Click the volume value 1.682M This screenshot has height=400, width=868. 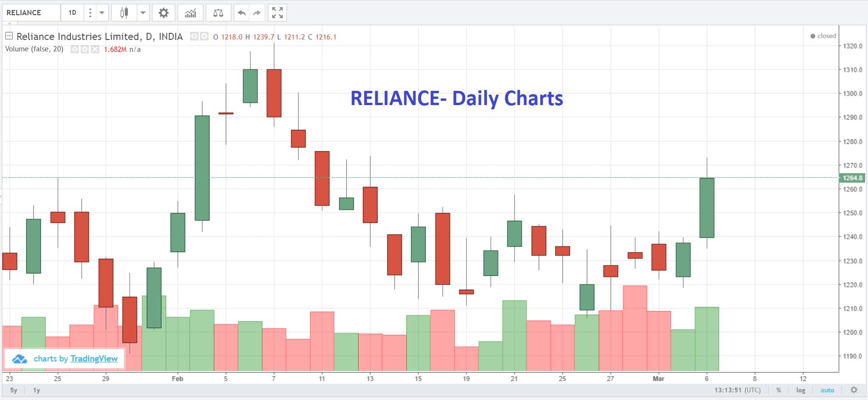(115, 49)
